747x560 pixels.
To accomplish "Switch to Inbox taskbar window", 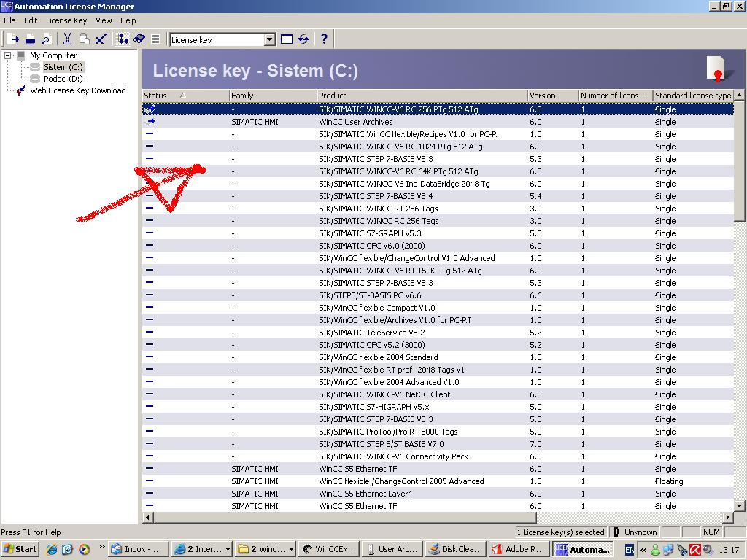I will pos(139,549).
